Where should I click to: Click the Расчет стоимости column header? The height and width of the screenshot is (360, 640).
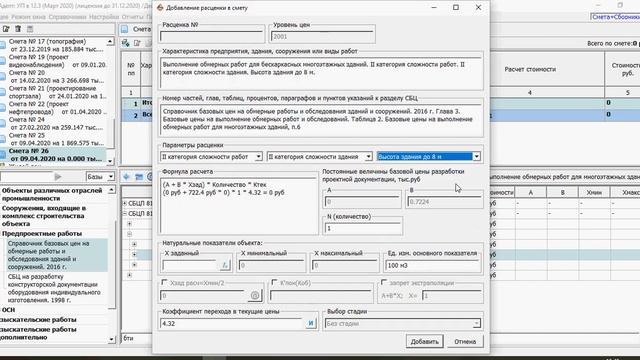point(530,69)
